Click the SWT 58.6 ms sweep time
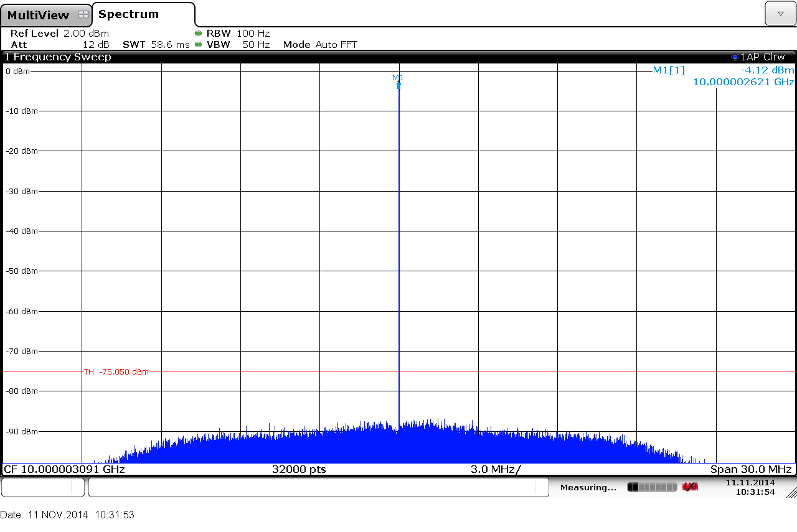 (x=156, y=45)
